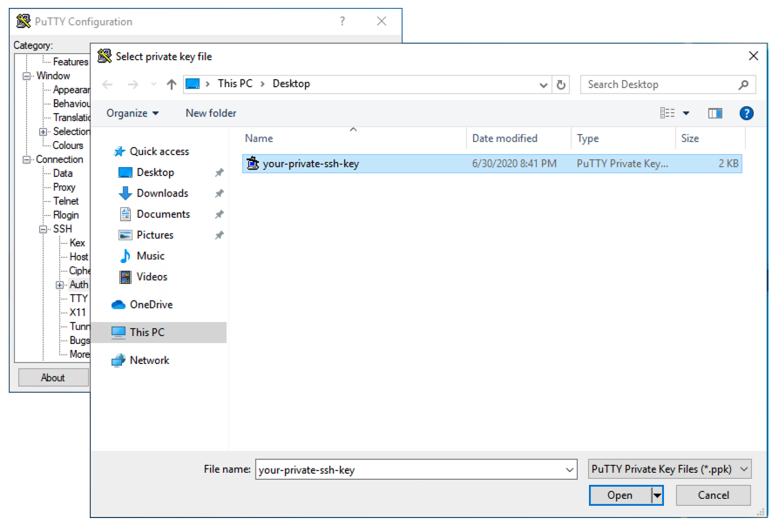Select Proxy in PuTTY category tree
Viewport: 779px width, 532px height.
click(x=64, y=187)
